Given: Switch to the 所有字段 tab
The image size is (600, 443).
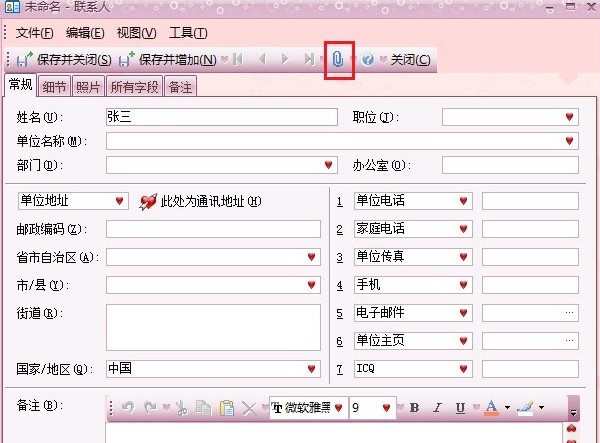Looking at the screenshot, I should [x=134, y=86].
